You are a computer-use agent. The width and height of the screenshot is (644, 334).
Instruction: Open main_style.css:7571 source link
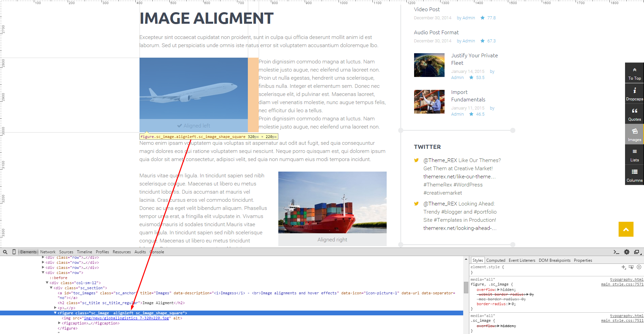(x=622, y=284)
